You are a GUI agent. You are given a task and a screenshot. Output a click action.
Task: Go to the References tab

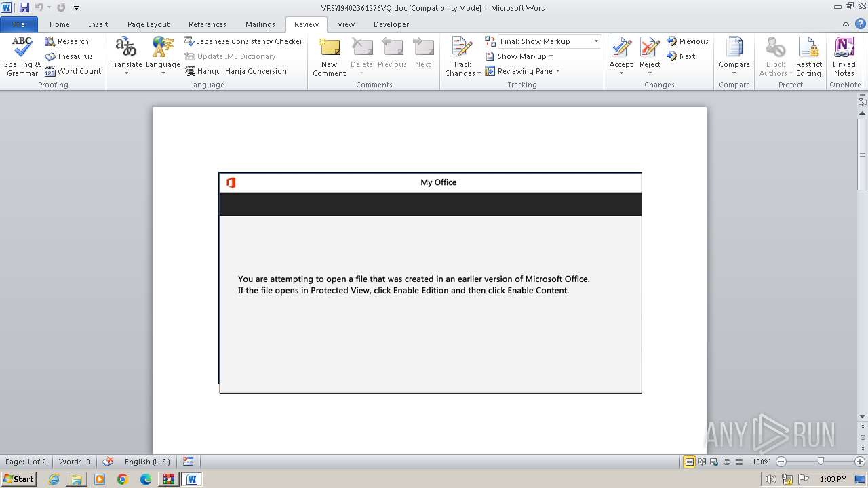point(208,24)
